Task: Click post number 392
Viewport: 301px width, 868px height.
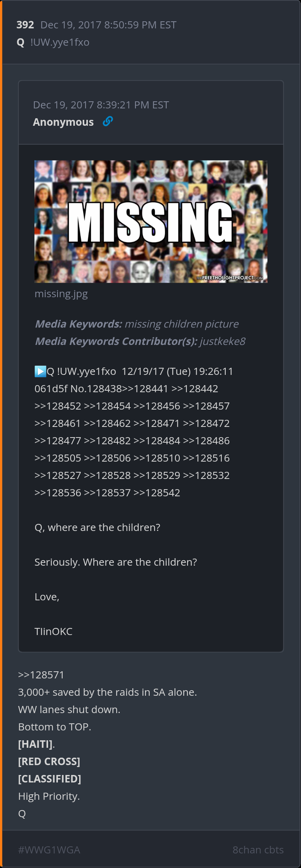Action: [25, 25]
